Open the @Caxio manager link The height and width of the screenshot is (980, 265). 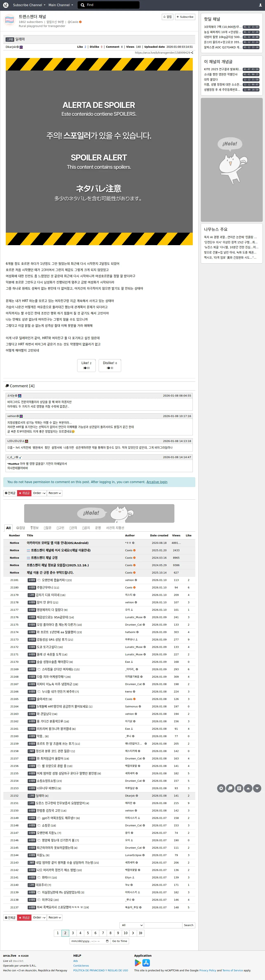[x=73, y=22]
